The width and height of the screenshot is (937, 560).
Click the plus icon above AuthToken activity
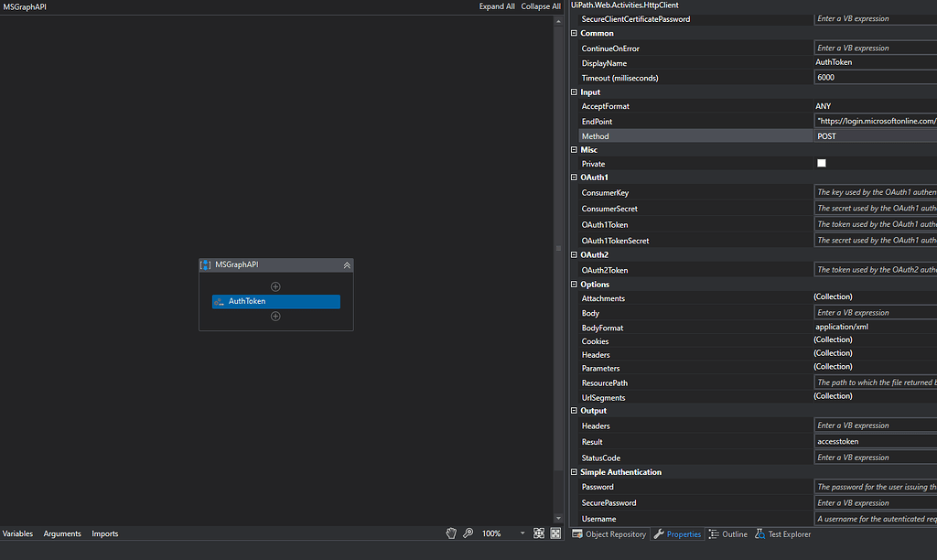(275, 285)
